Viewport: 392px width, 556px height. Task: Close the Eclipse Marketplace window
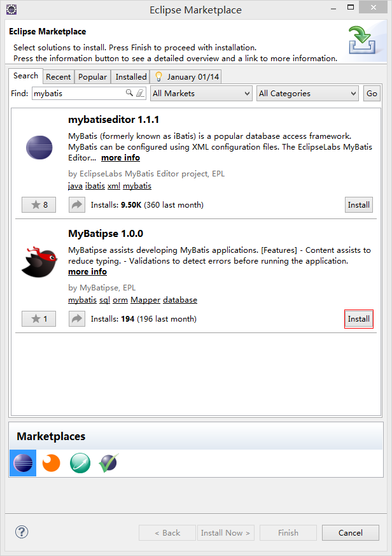coord(373,7)
